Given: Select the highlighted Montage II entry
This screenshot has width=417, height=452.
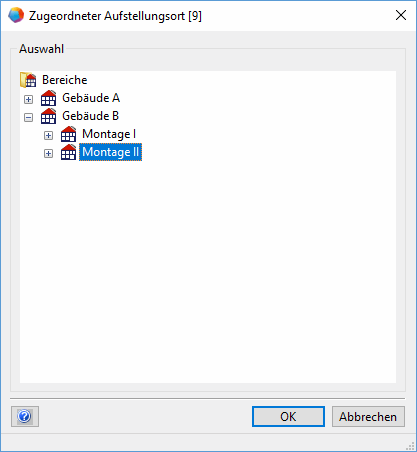Looking at the screenshot, I should pyautogui.click(x=110, y=152).
